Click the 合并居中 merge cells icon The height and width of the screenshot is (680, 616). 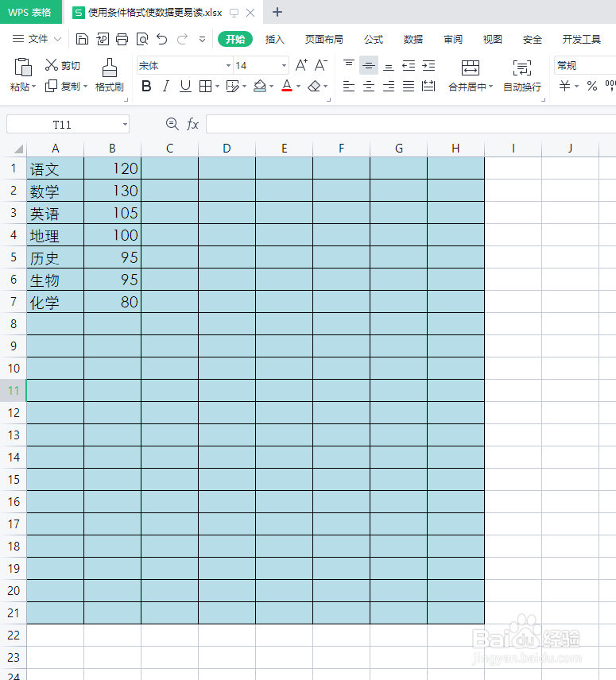coord(471,68)
